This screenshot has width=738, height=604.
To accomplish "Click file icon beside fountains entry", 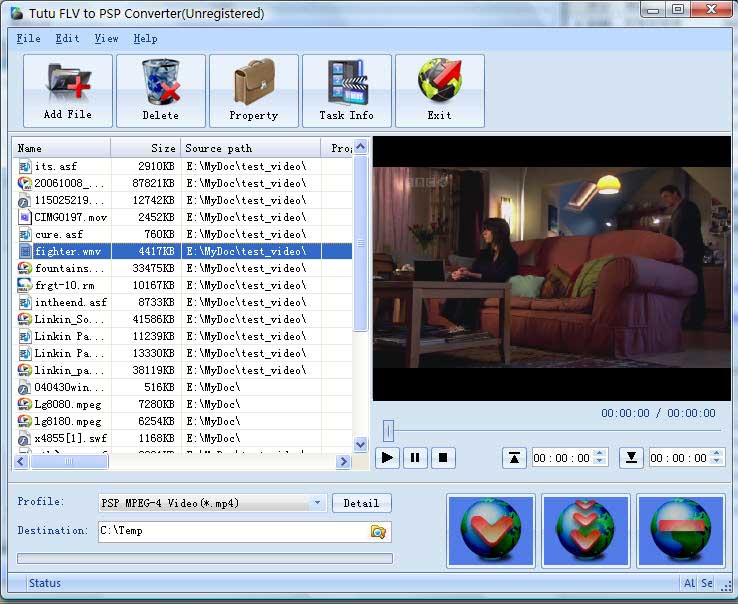I will point(24,268).
